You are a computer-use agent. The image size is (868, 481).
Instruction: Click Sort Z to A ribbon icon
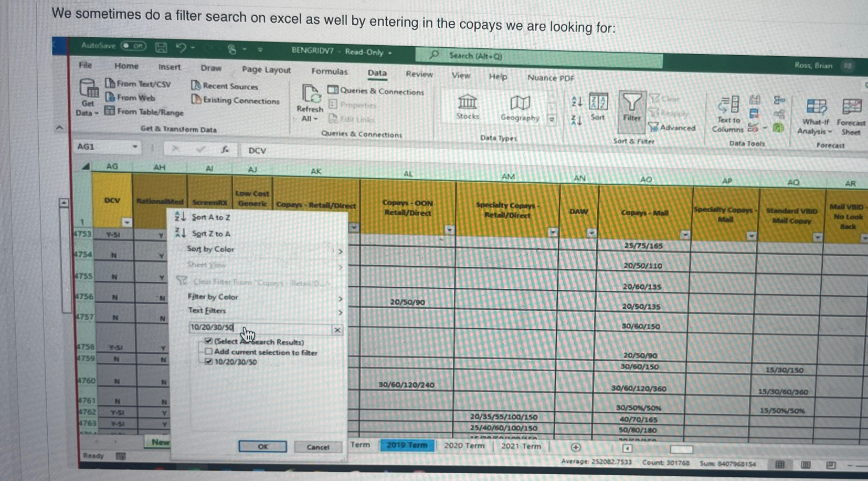pyautogui.click(x=577, y=120)
